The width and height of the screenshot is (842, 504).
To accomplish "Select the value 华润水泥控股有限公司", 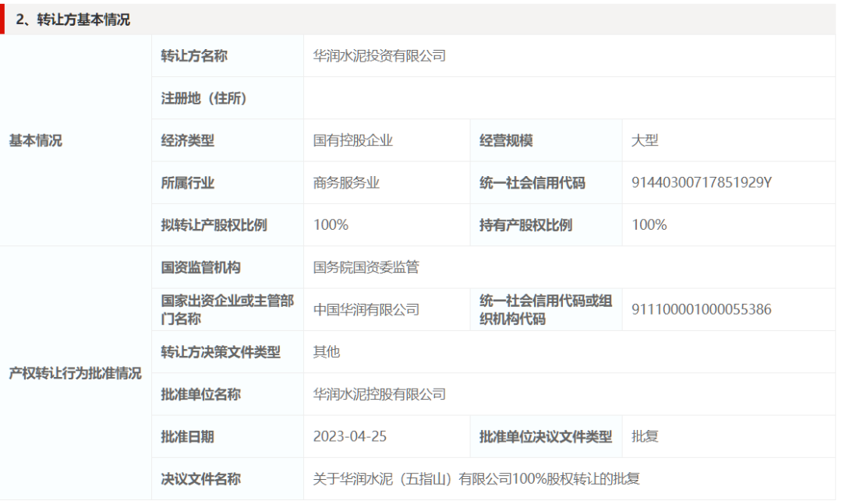I will click(380, 394).
